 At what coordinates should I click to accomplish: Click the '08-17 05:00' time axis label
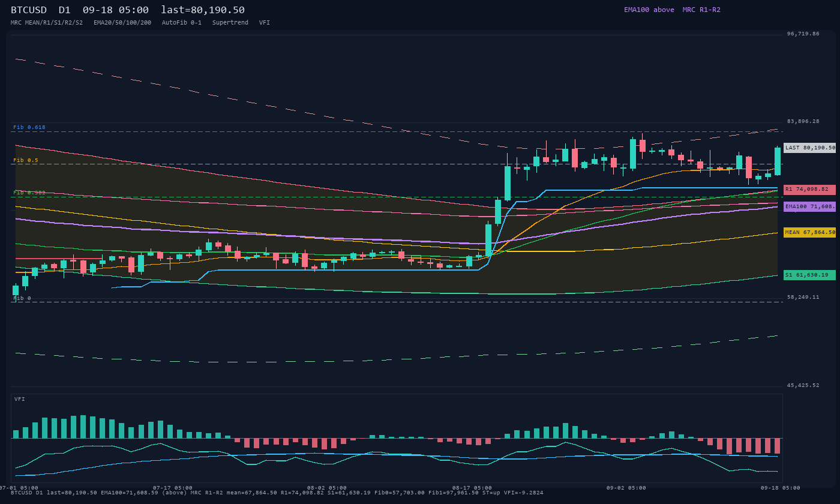(x=472, y=488)
